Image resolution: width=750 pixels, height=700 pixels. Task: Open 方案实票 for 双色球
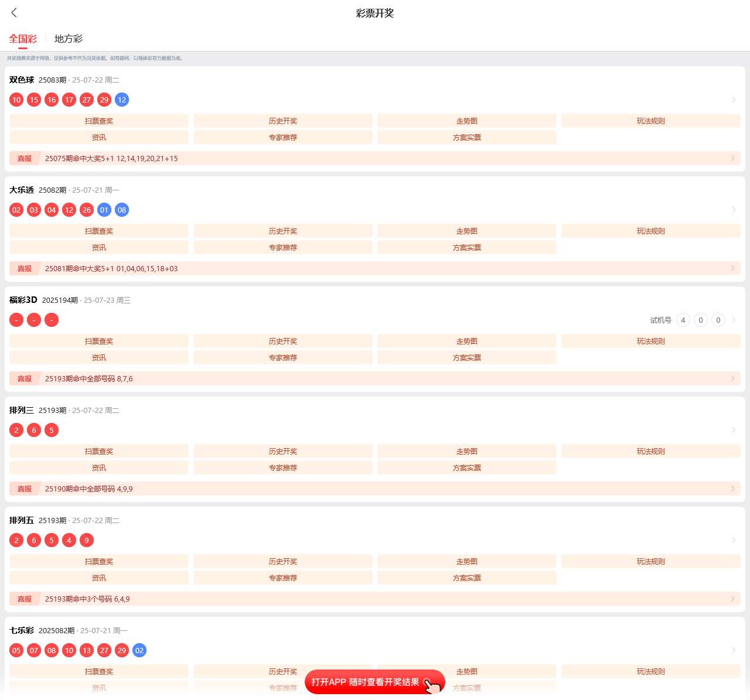pyautogui.click(x=467, y=137)
